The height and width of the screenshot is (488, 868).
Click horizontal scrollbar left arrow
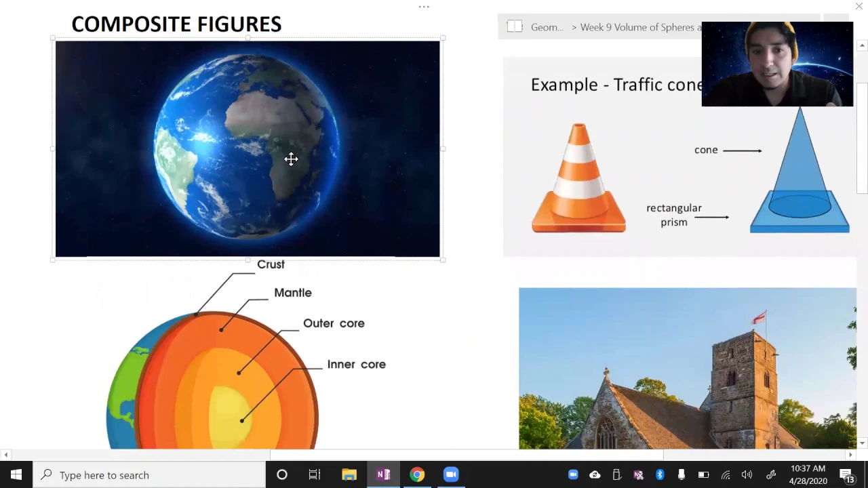coord(5,455)
